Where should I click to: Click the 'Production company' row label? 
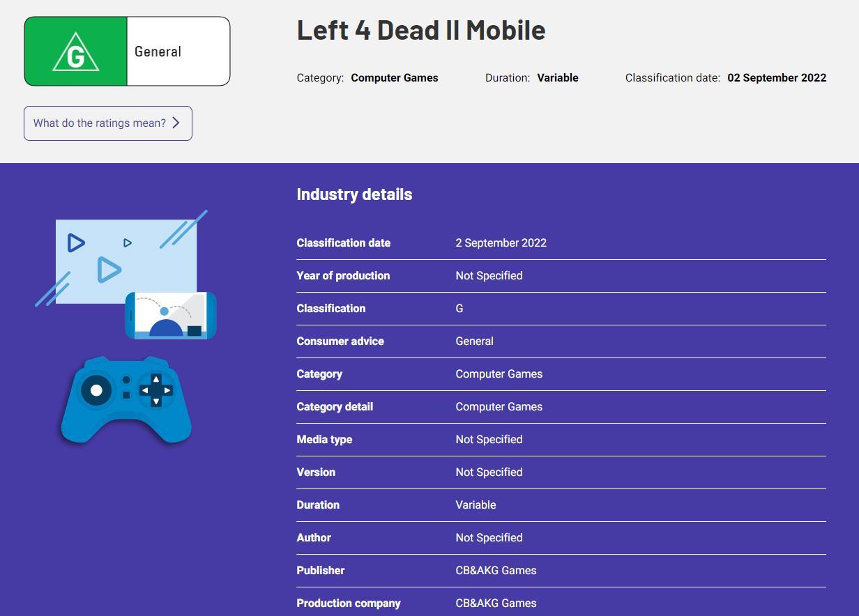coord(349,603)
